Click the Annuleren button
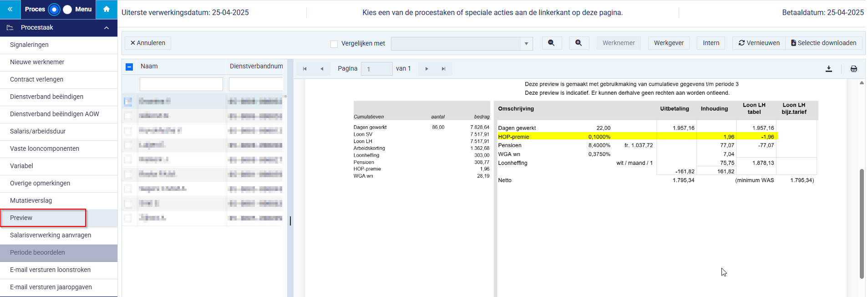 pos(148,43)
